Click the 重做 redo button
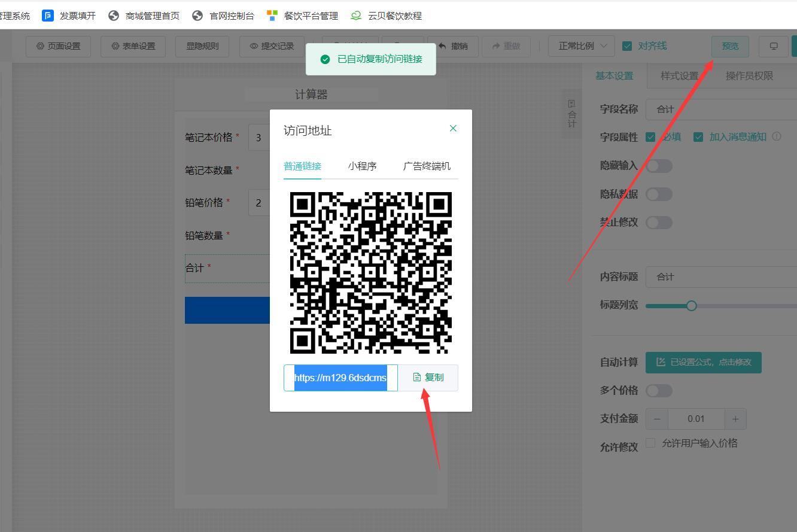 point(506,46)
